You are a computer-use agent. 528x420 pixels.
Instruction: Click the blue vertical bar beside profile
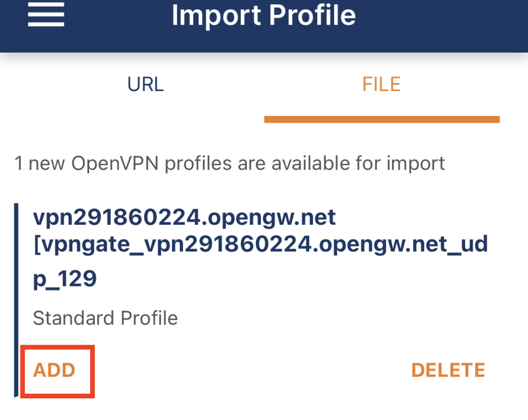(16, 300)
